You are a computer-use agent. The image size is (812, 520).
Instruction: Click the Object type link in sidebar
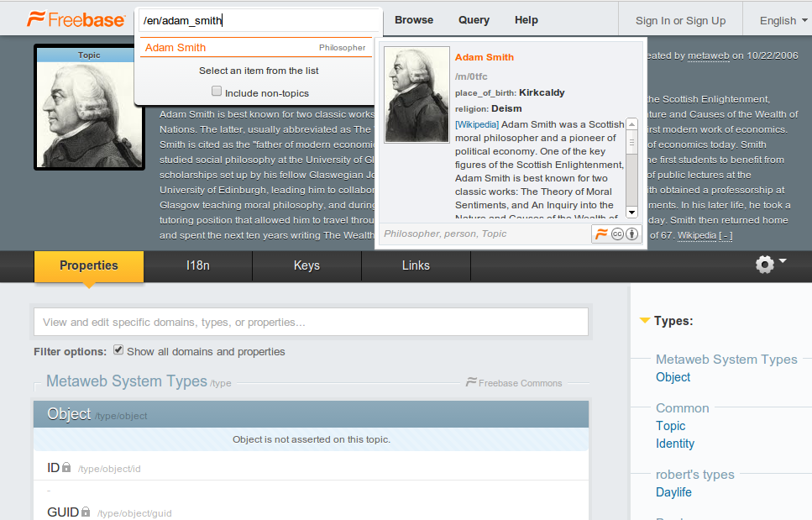pyautogui.click(x=673, y=377)
